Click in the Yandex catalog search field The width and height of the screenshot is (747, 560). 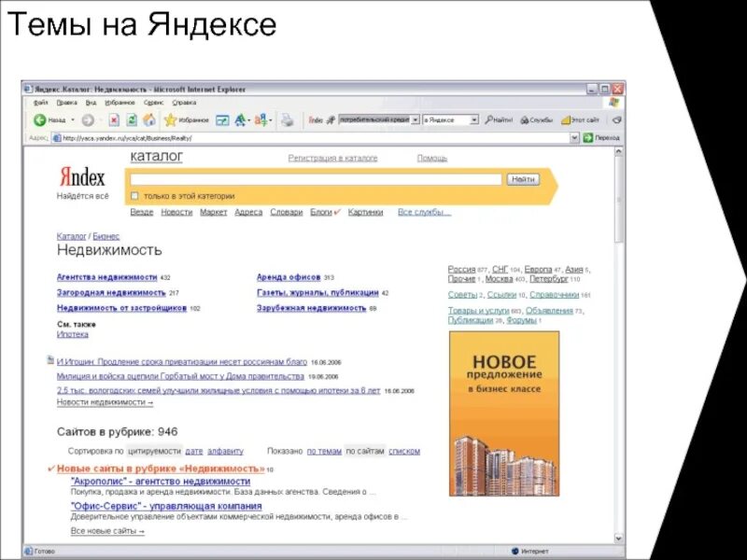[x=316, y=179]
